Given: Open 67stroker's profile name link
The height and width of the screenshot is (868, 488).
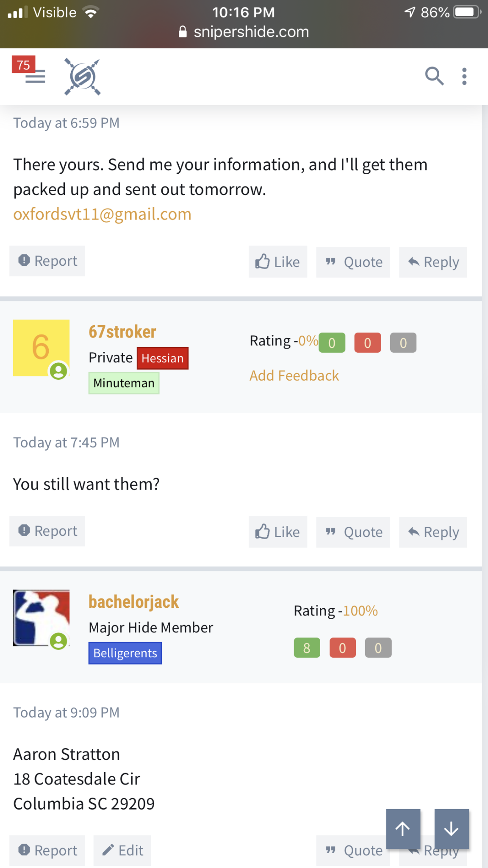Looking at the screenshot, I should (x=122, y=331).
